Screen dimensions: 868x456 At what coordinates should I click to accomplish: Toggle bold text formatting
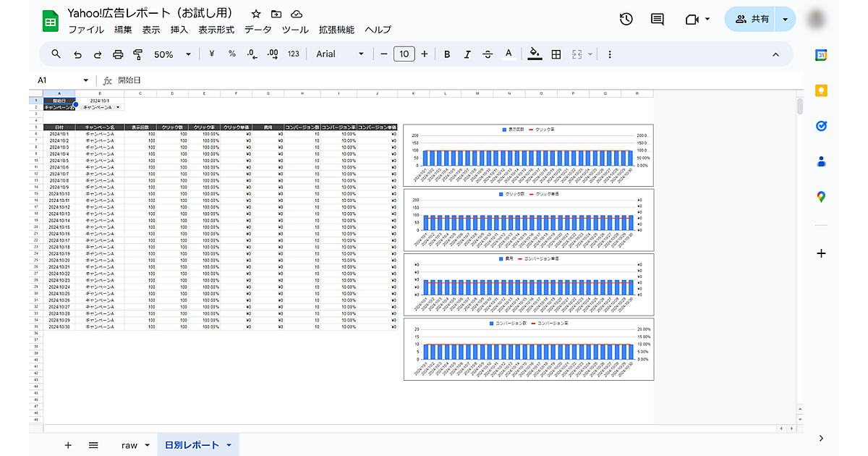[x=447, y=54]
